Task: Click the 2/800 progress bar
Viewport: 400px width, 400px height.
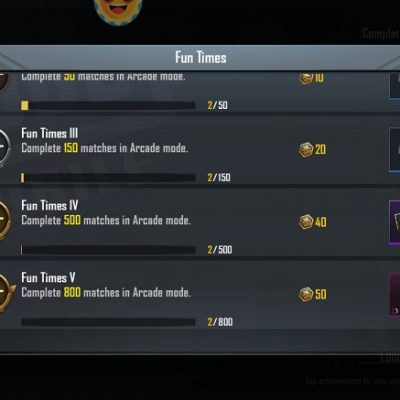Action: pos(108,322)
